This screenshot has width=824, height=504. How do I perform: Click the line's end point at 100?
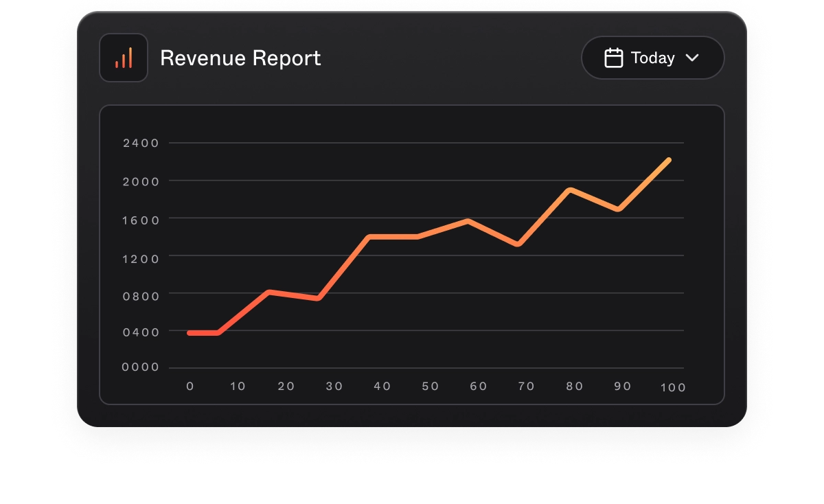pyautogui.click(x=668, y=160)
